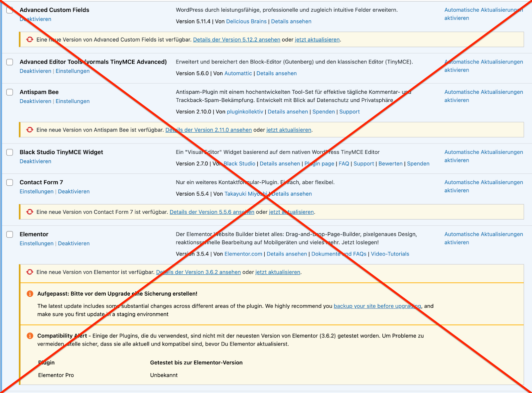The width and height of the screenshot is (532, 393).
Task: Tick the Advanced Editor Tools checkbox
Action: click(10, 62)
